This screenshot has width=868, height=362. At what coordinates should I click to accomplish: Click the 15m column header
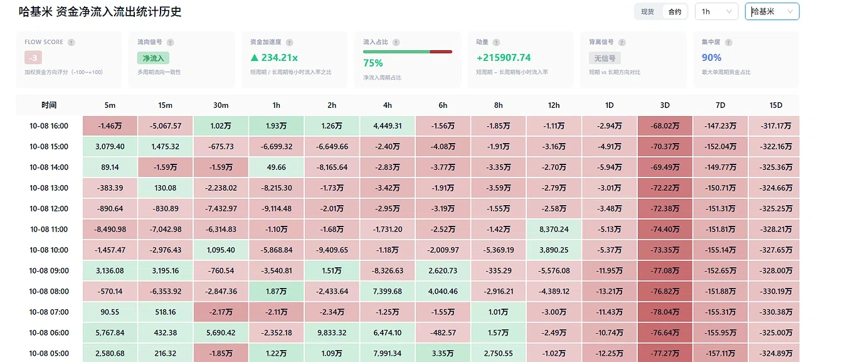click(x=166, y=105)
